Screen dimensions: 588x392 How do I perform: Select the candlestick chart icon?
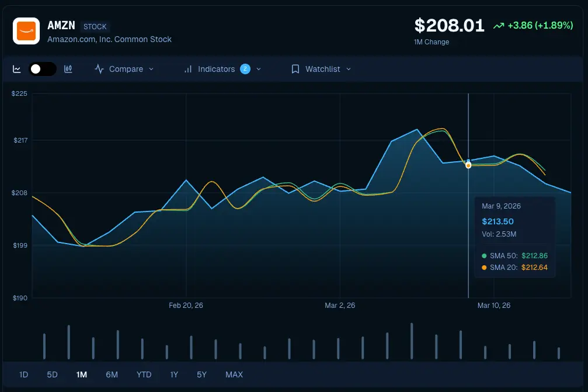coord(68,69)
